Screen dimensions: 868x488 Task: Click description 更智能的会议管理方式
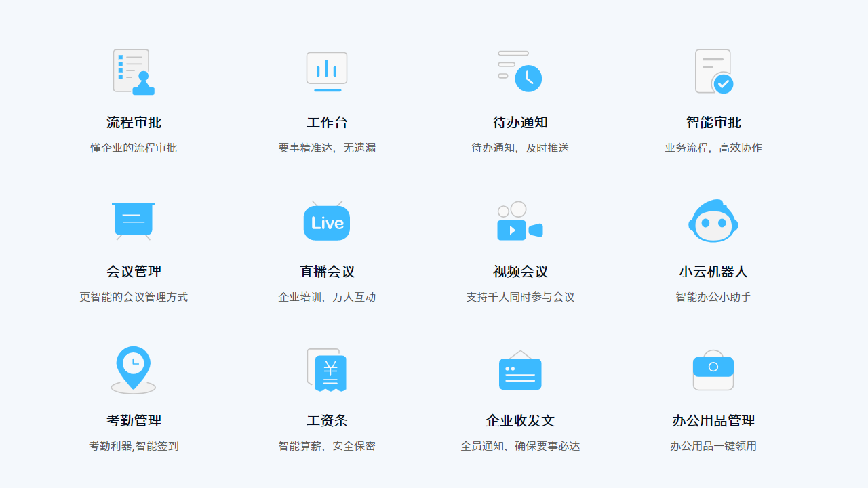coord(134,297)
